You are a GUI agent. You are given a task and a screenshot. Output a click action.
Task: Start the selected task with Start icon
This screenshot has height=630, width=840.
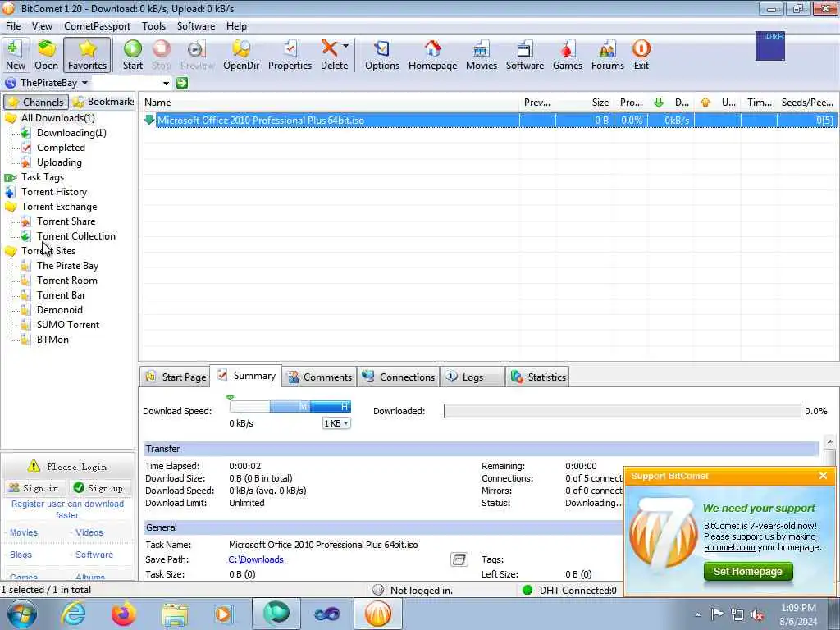click(132, 55)
